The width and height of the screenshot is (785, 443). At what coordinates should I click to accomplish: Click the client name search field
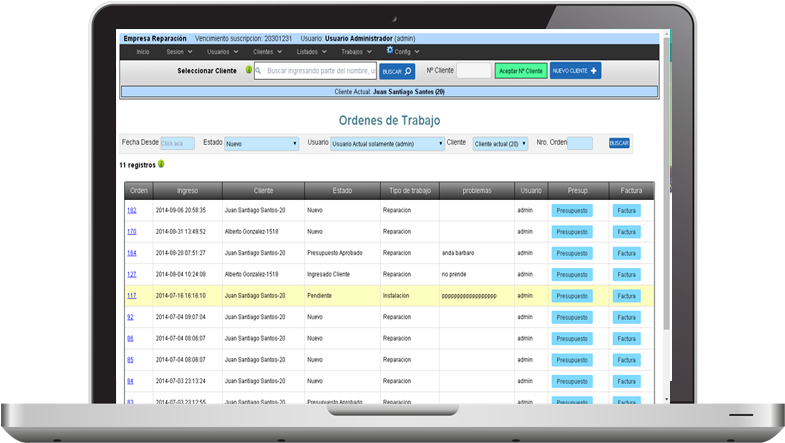316,71
